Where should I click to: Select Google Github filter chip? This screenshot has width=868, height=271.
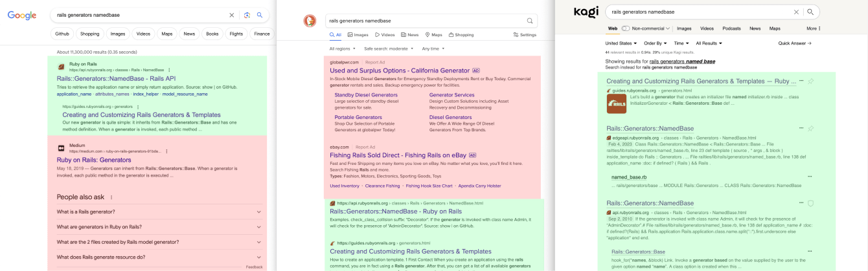pos(62,34)
